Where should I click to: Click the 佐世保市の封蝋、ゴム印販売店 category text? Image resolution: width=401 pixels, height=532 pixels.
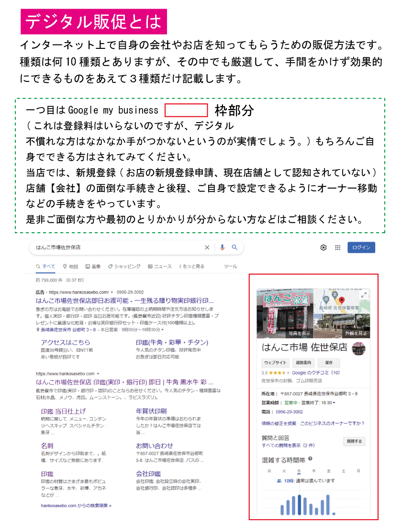point(291,381)
